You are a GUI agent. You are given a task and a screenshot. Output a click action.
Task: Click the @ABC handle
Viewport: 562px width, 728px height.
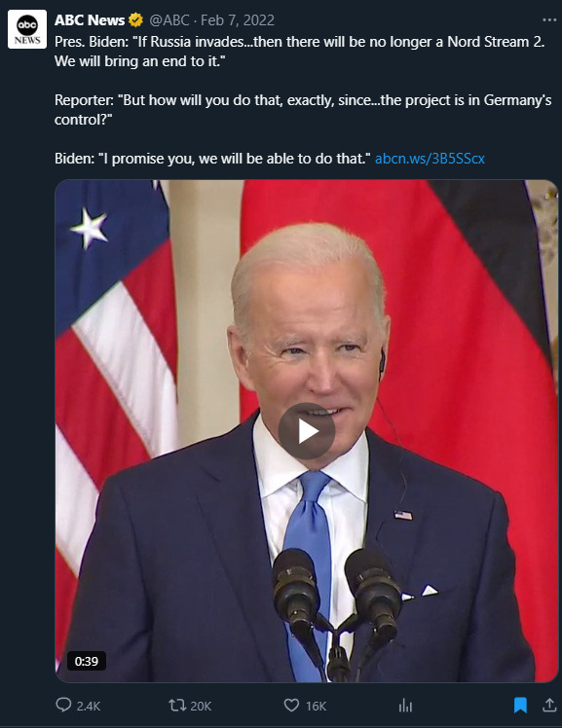(x=169, y=20)
